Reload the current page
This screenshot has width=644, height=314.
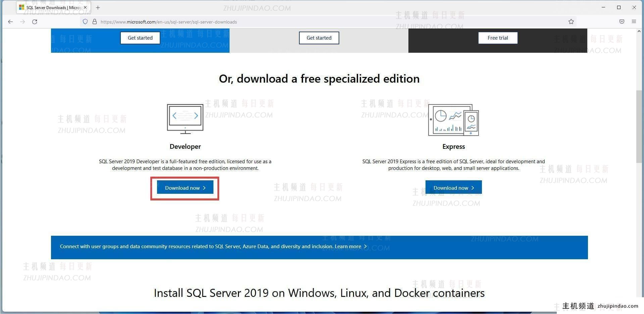[35, 21]
